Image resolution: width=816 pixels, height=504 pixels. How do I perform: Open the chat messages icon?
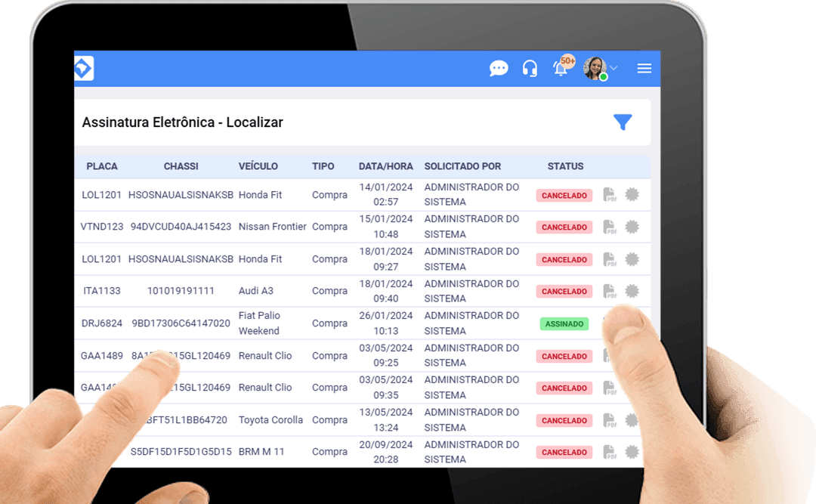pos(499,69)
